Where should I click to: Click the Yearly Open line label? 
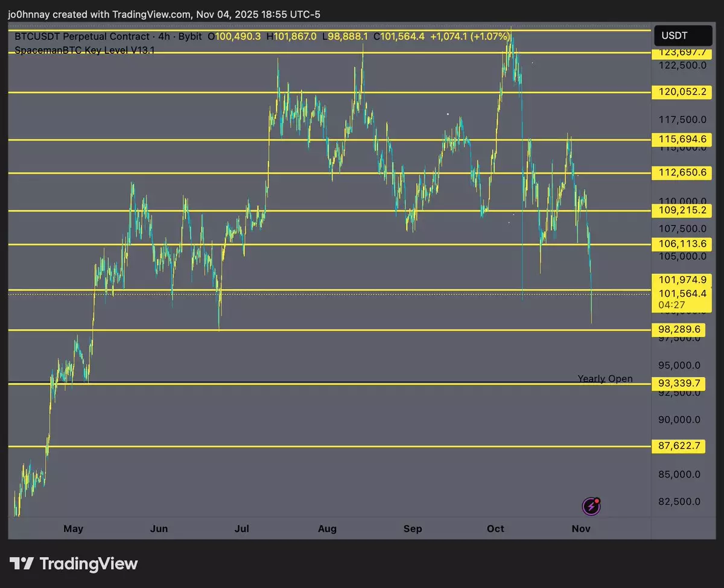(x=605, y=379)
